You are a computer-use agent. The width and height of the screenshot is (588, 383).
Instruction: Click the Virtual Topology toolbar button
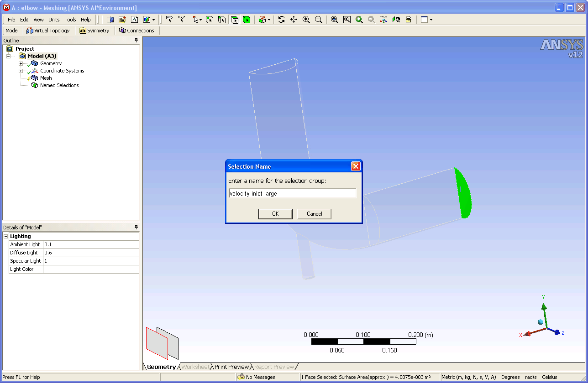(x=48, y=31)
